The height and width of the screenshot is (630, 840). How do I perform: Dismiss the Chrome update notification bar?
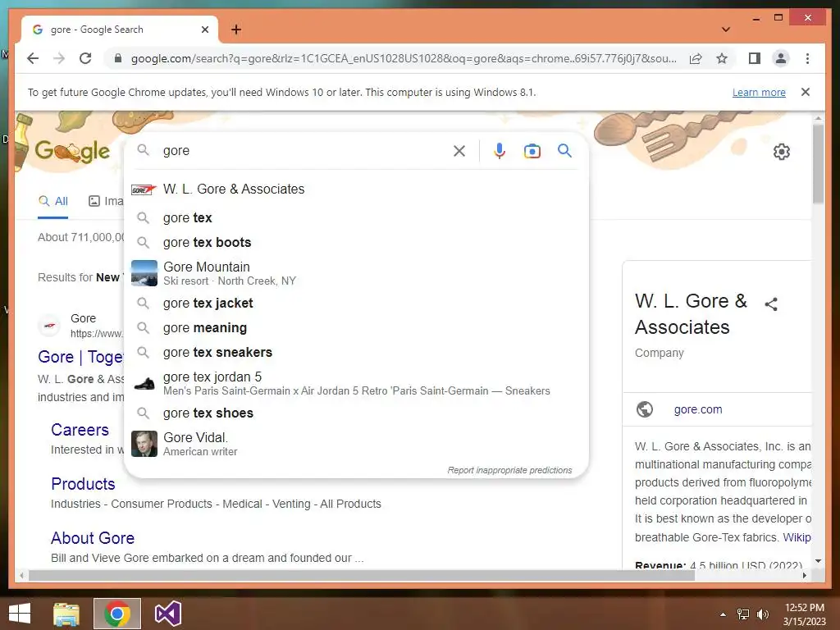(806, 92)
